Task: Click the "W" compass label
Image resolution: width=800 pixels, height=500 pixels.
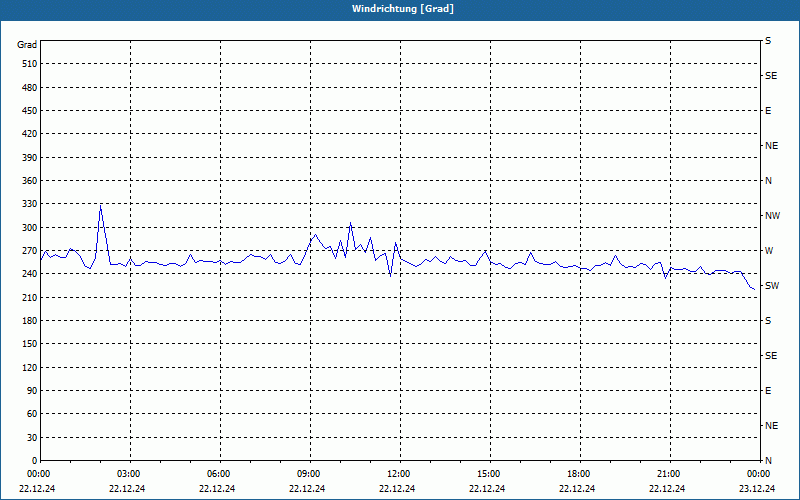Action: tap(769, 251)
